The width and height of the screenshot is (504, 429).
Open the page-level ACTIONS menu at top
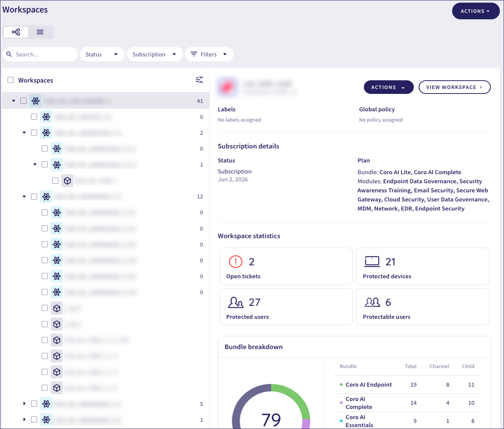476,11
